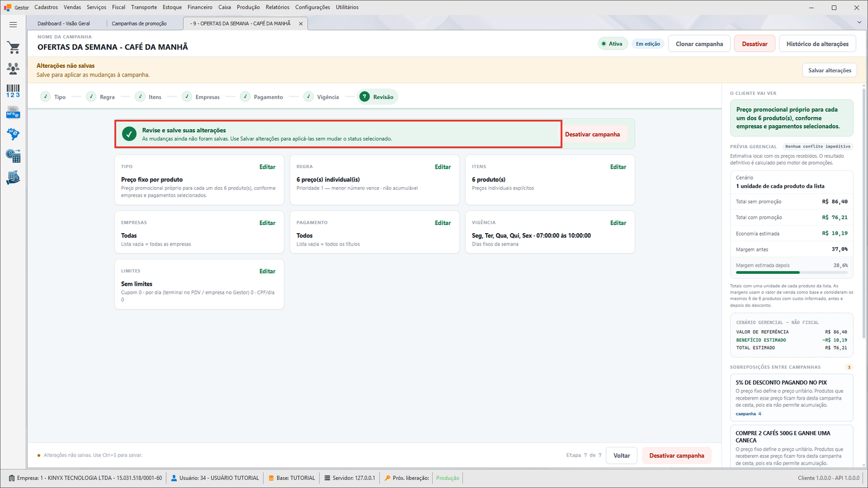Close the OFERTAS DA SEMANA tab
The image size is (868, 488).
coord(301,24)
